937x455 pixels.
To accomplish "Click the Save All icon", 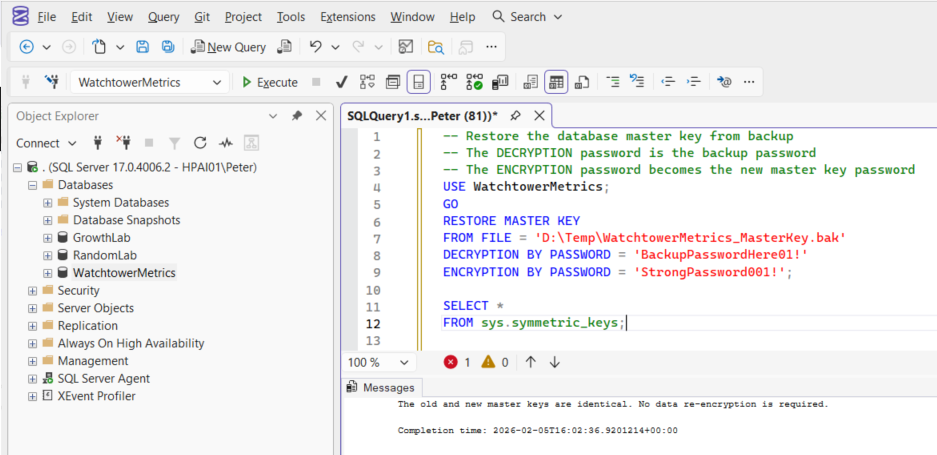I will coord(168,47).
